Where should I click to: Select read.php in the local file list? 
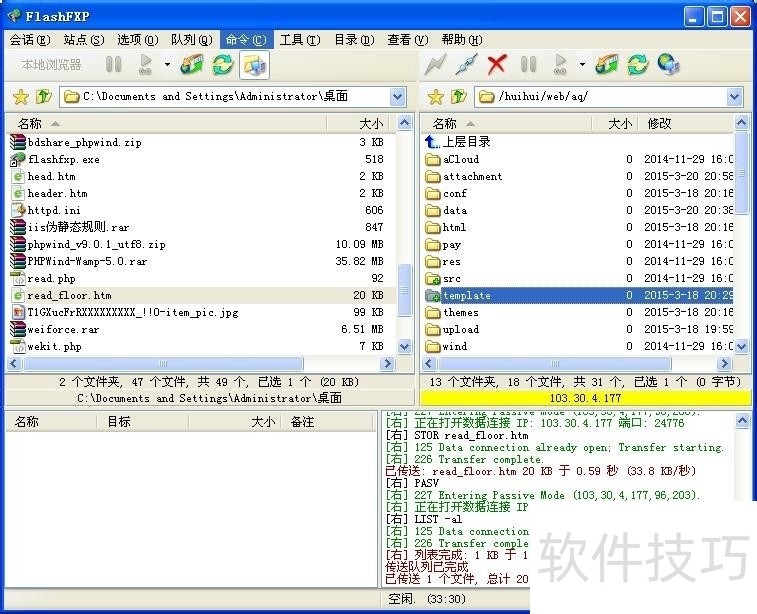[51, 279]
